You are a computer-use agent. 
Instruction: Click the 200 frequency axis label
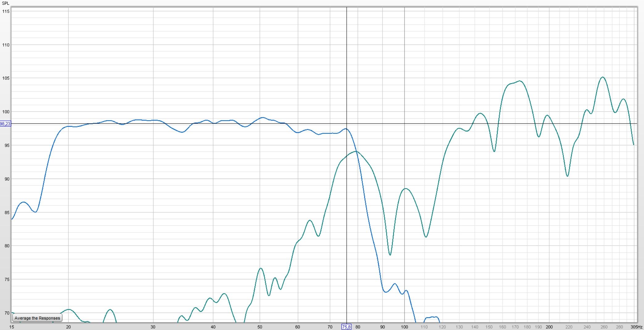click(549, 327)
